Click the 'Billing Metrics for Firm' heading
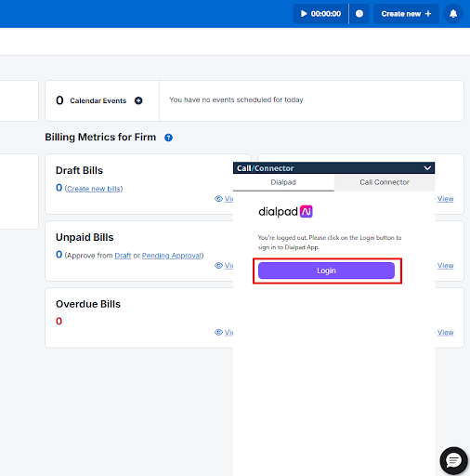 click(100, 137)
